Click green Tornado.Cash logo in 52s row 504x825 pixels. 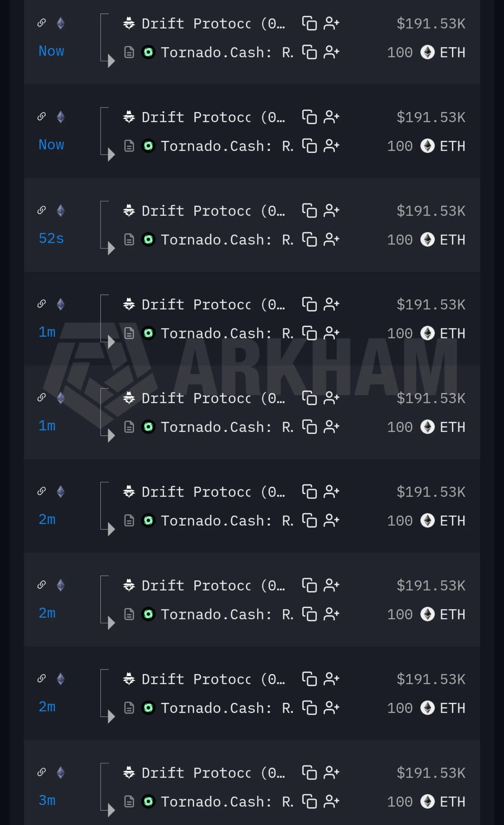[148, 240]
